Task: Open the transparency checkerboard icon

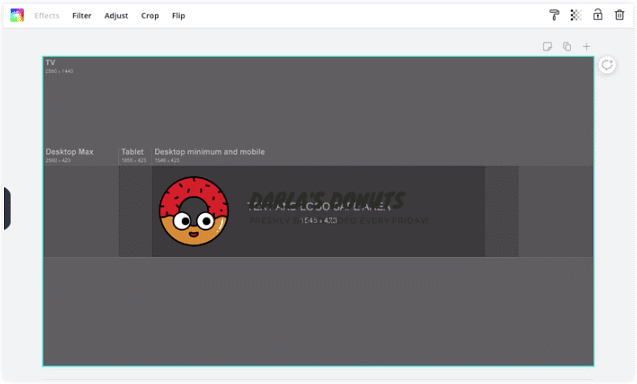Action: 576,15
